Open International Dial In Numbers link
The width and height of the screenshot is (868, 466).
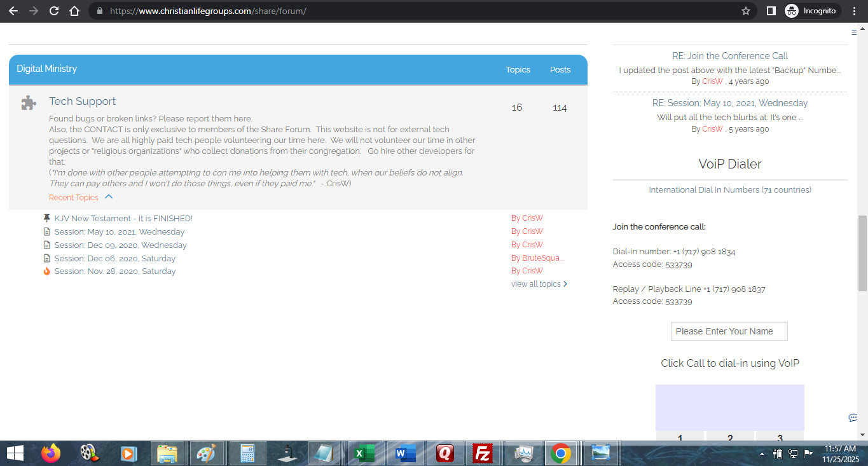[730, 189]
